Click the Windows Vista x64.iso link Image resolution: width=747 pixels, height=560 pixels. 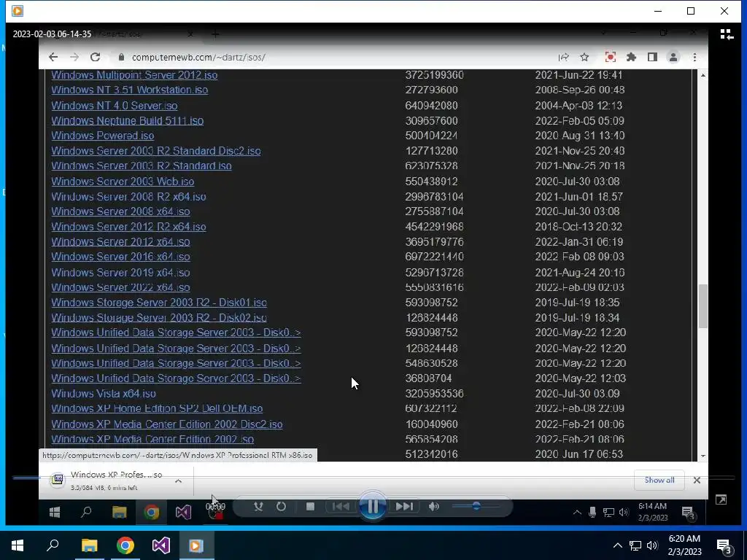(104, 393)
